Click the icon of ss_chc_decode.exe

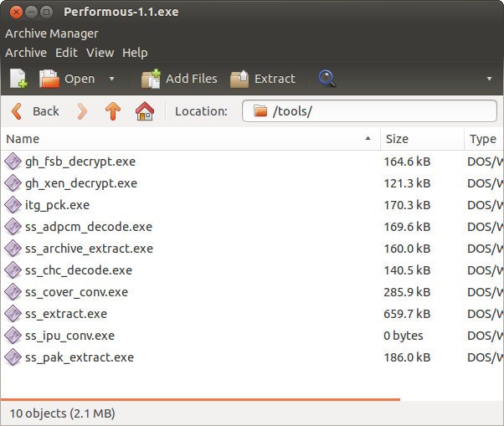pos(13,270)
